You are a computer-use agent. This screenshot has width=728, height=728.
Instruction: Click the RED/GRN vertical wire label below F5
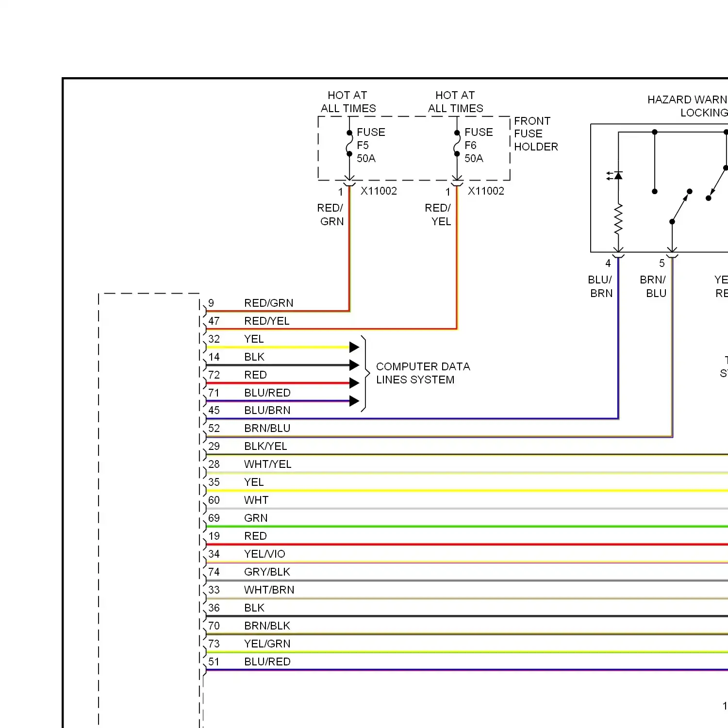pyautogui.click(x=331, y=215)
